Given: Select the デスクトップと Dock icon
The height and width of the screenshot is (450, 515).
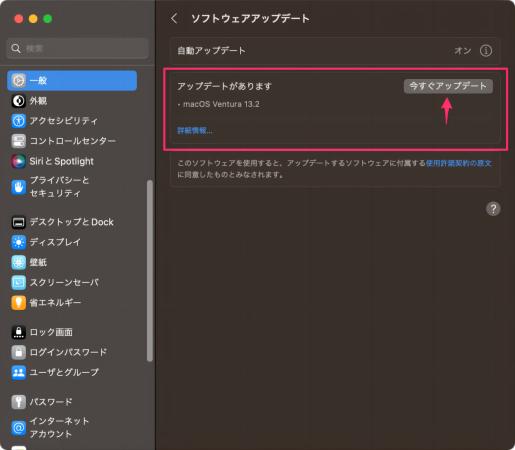Looking at the screenshot, I should pos(19,222).
